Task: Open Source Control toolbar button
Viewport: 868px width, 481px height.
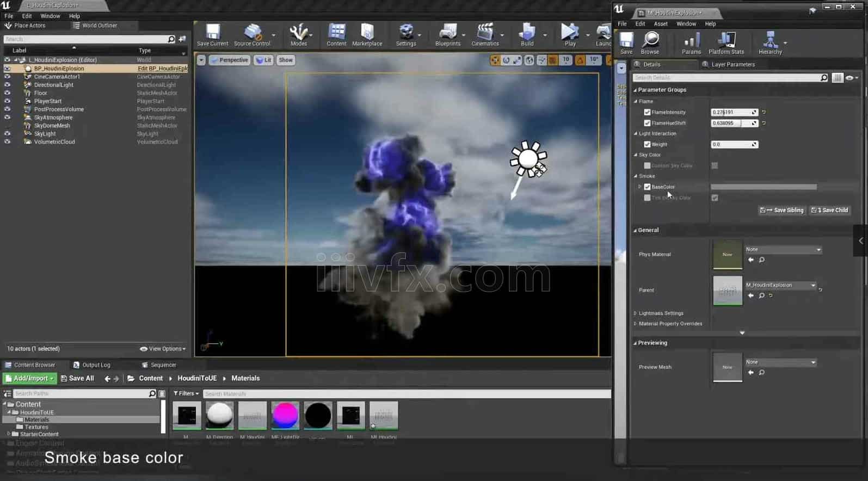Action: click(x=252, y=35)
